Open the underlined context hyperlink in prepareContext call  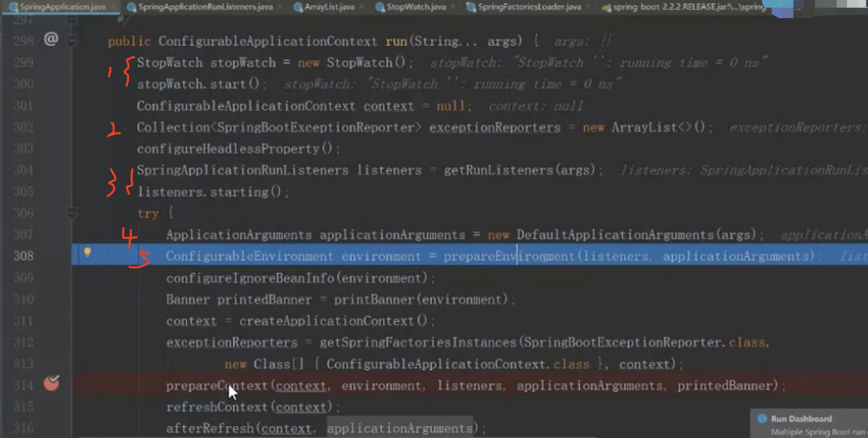(x=301, y=385)
